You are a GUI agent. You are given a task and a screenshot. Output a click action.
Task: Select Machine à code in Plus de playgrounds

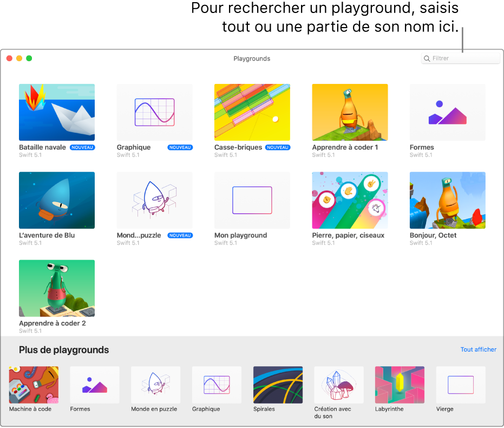[34, 385]
